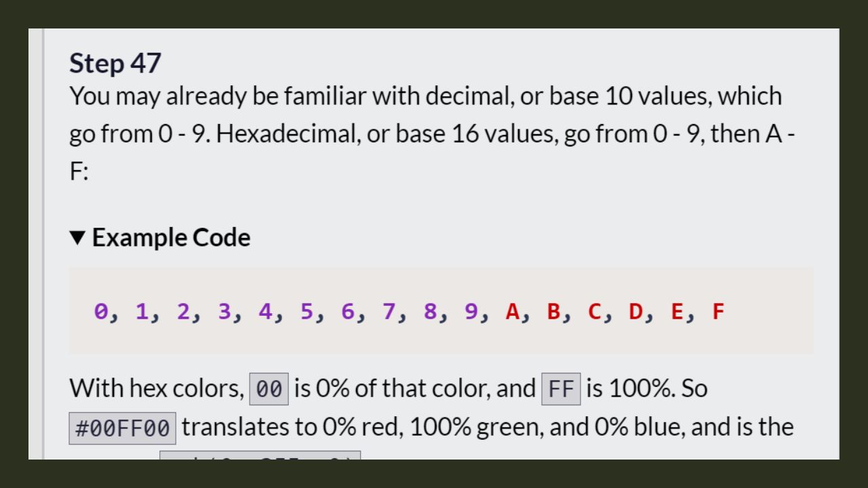868x488 pixels.
Task: Click the purple 5 in the code example
Action: 307,312
